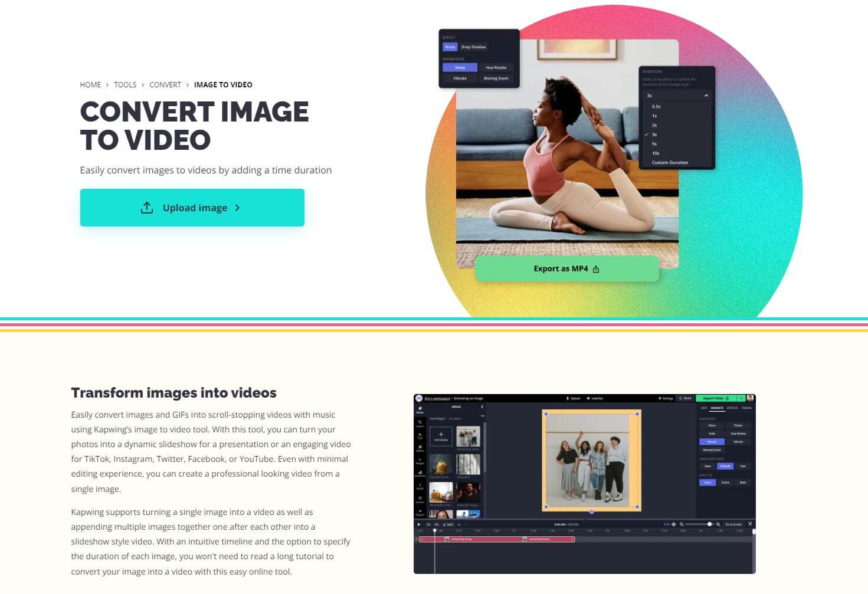Open the arrow dropdown beside Export Video
This screenshot has width=868, height=594.
[x=741, y=398]
